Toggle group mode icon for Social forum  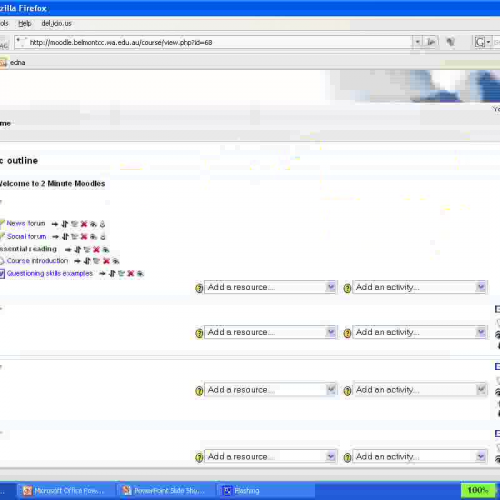103,237
